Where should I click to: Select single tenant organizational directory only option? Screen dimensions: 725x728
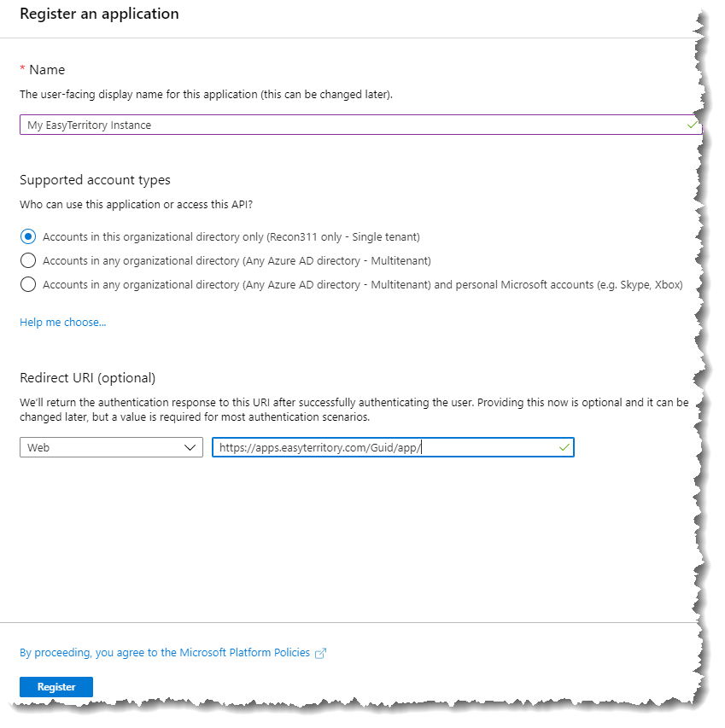click(x=28, y=236)
